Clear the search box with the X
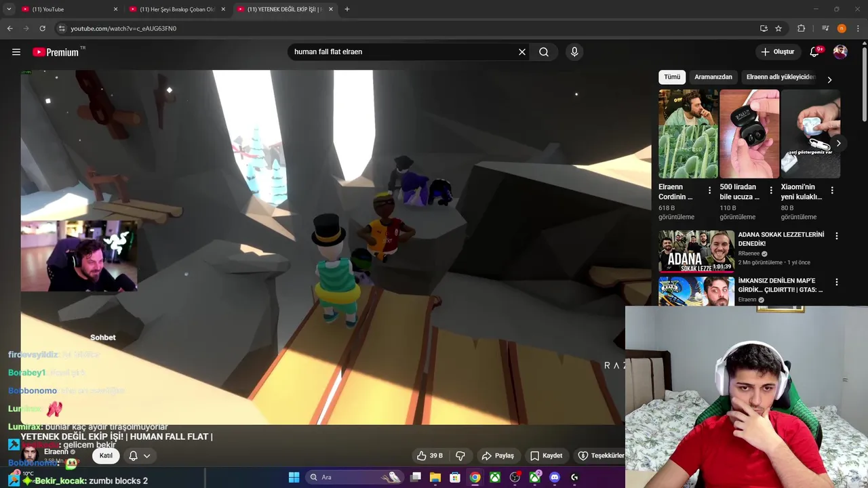 pyautogui.click(x=522, y=52)
